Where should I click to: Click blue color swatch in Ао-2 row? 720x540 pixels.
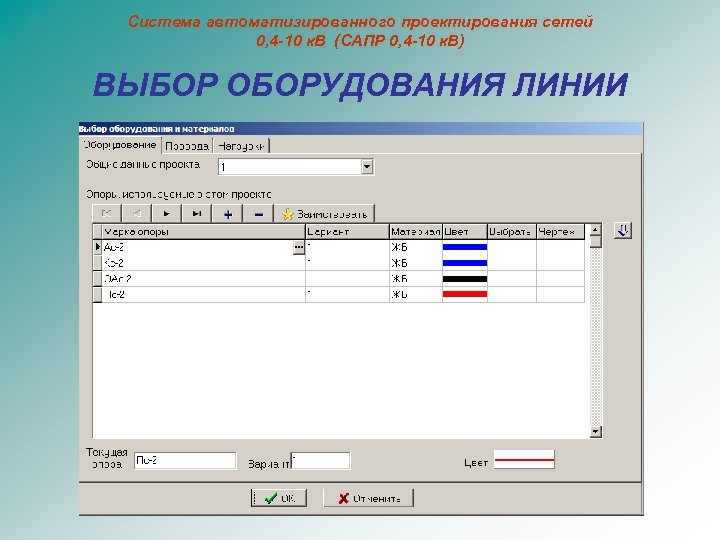click(465, 247)
